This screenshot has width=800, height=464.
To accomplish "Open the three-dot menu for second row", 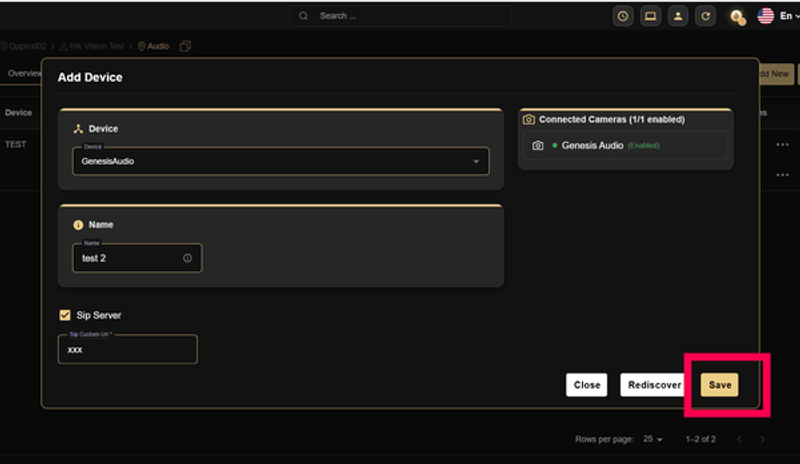I will coord(782,175).
